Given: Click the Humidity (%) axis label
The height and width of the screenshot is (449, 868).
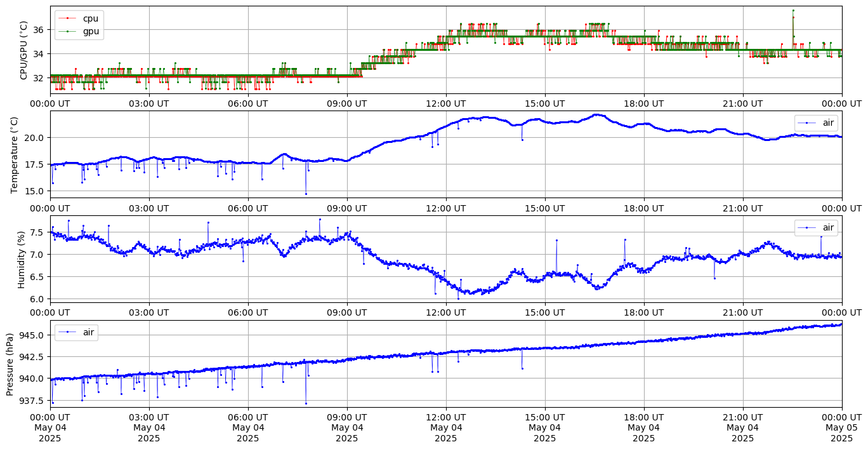Looking at the screenshot, I should click(22, 259).
